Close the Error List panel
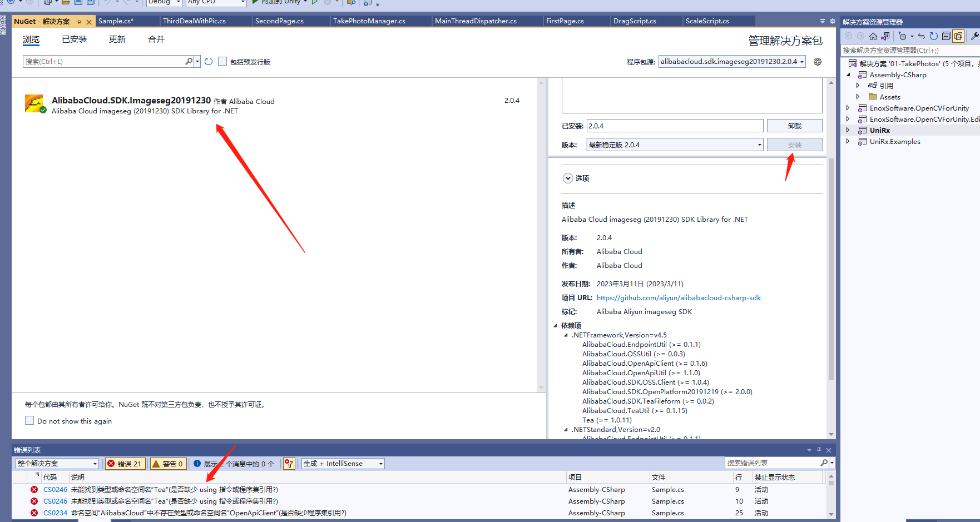This screenshot has height=522, width=980. pos(829,450)
